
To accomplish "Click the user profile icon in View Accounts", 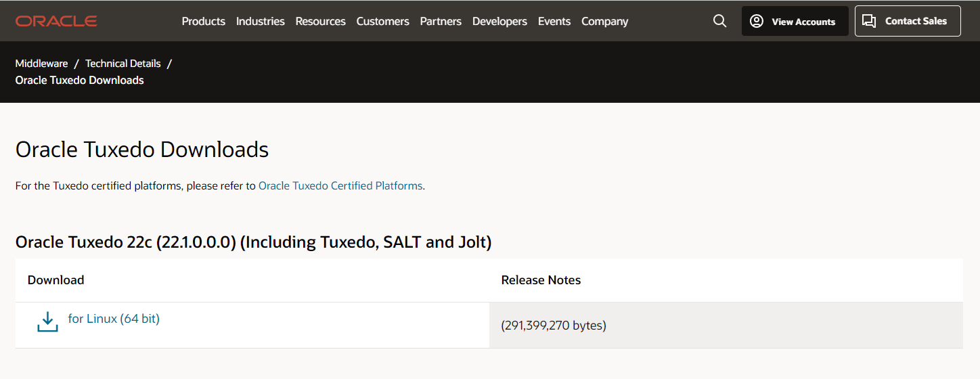I will [757, 21].
